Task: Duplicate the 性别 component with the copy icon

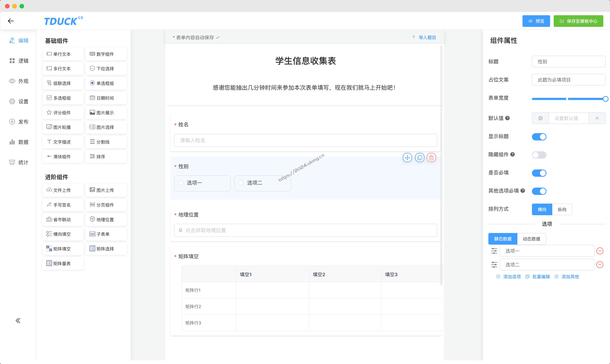Action: 420,158
